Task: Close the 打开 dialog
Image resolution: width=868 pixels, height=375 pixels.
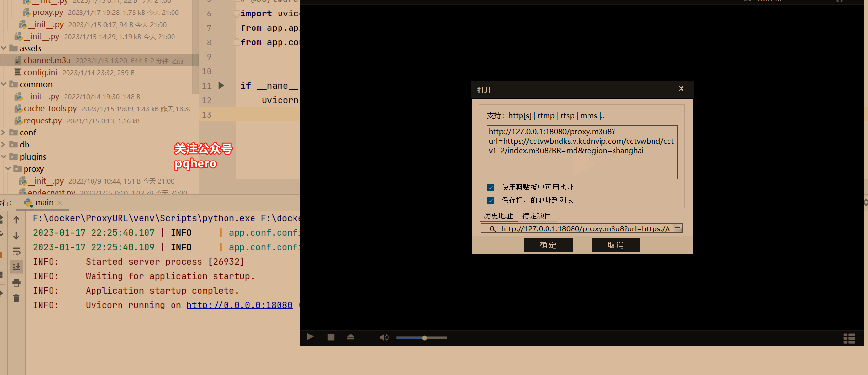Action: coord(681,89)
